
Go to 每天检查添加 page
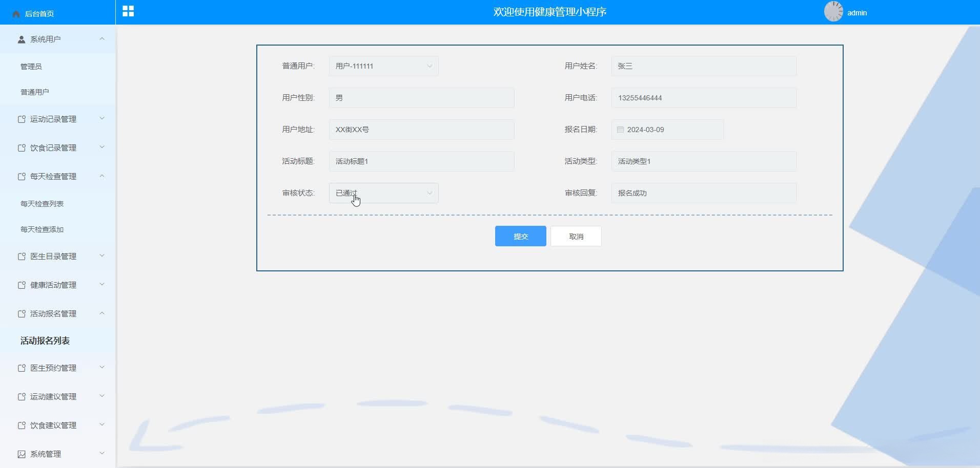coord(41,229)
